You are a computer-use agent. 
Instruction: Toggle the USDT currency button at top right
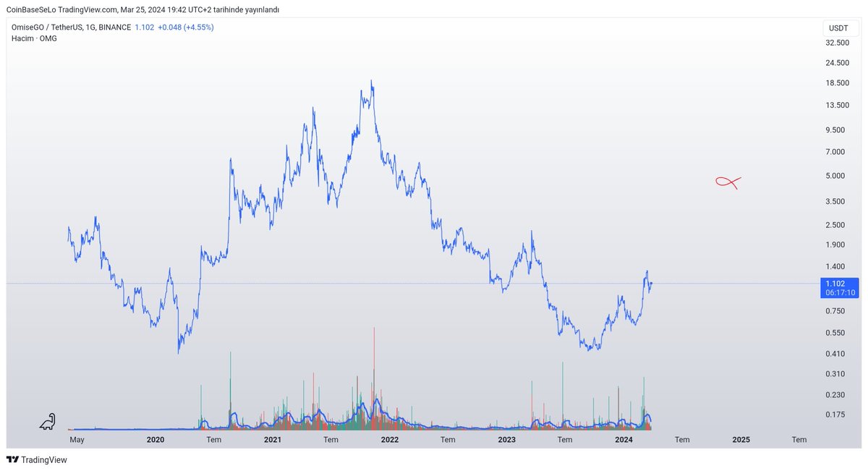[x=839, y=27]
